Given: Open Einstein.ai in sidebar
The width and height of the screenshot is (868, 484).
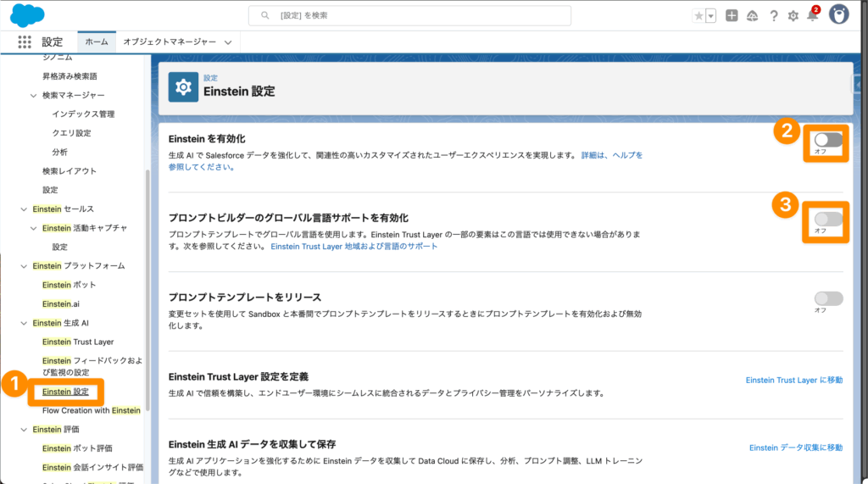Looking at the screenshot, I should 61,304.
